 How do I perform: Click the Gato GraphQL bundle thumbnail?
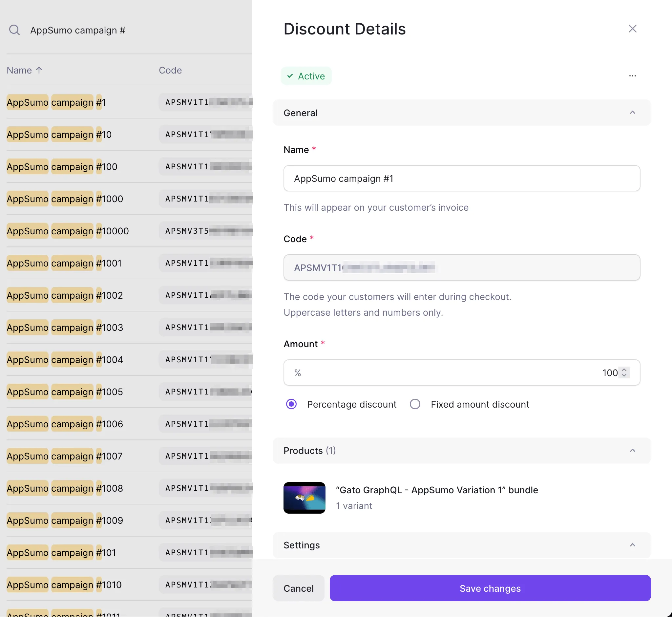click(304, 498)
